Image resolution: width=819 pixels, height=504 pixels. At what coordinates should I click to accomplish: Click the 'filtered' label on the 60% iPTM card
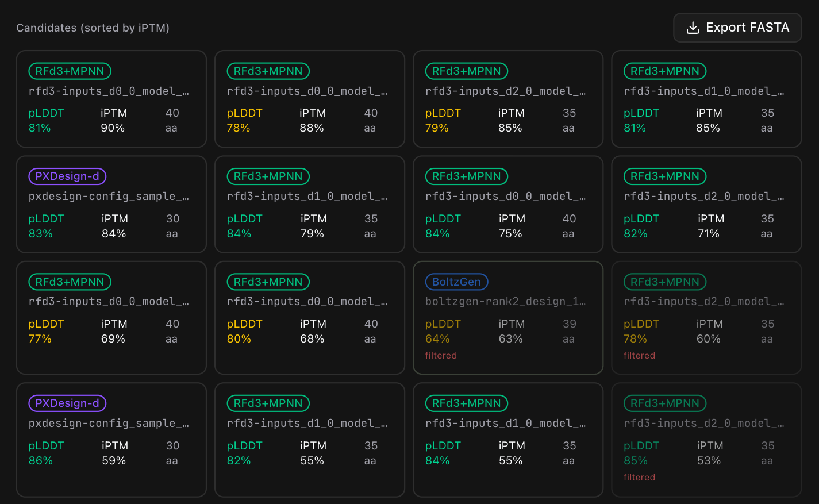point(639,356)
